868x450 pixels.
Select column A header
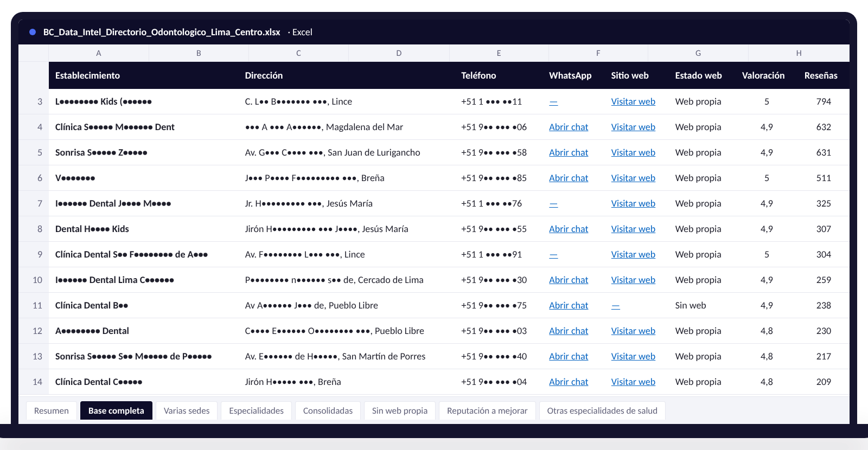pyautogui.click(x=99, y=53)
